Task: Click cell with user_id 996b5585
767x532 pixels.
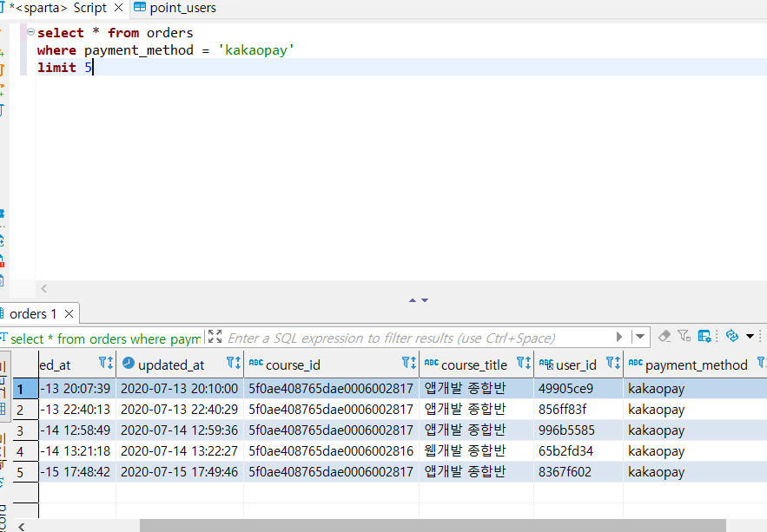Action: coord(579,430)
